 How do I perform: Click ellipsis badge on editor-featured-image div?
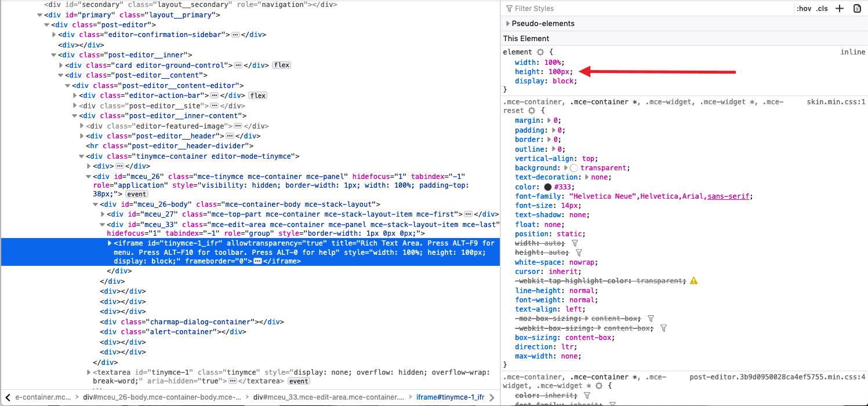238,126
